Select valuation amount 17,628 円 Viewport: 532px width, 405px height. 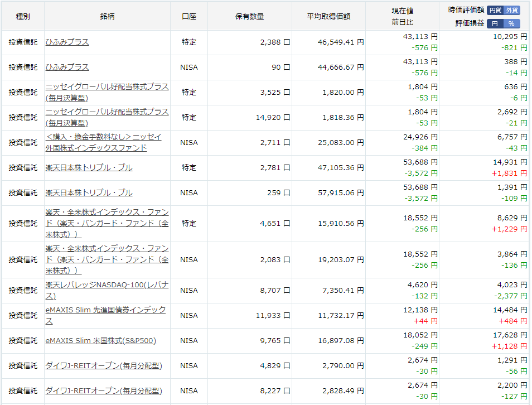(x=510, y=335)
